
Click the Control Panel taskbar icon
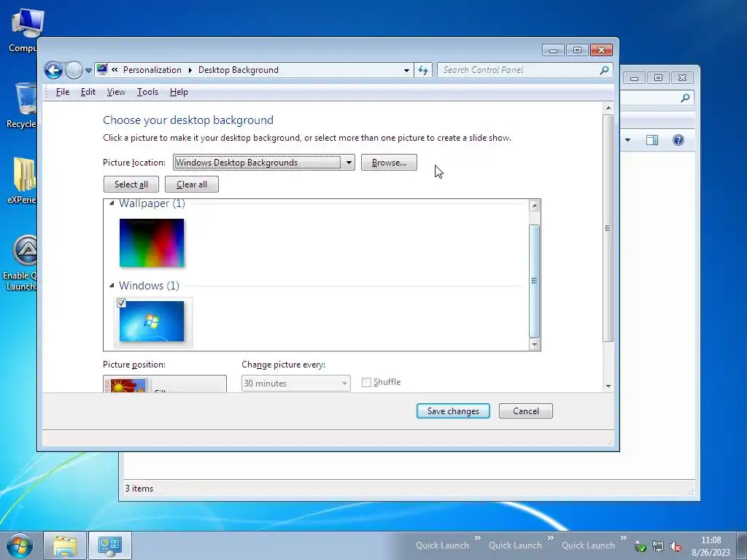coord(110,545)
